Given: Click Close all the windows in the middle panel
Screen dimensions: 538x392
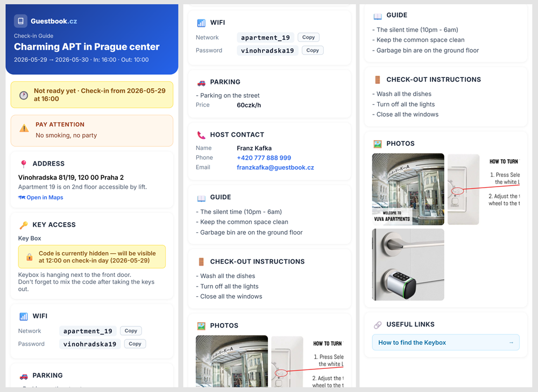Looking at the screenshot, I should [x=229, y=297].
